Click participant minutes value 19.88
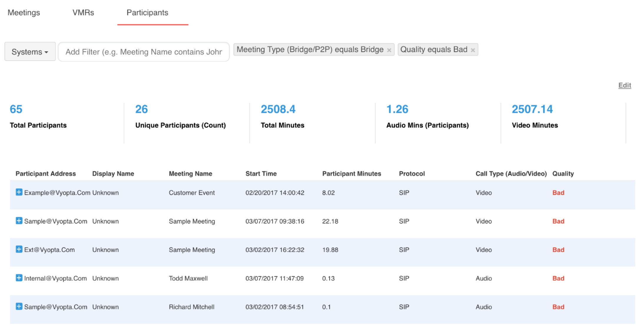Image resolution: width=644 pixels, height=325 pixels. 330,250
